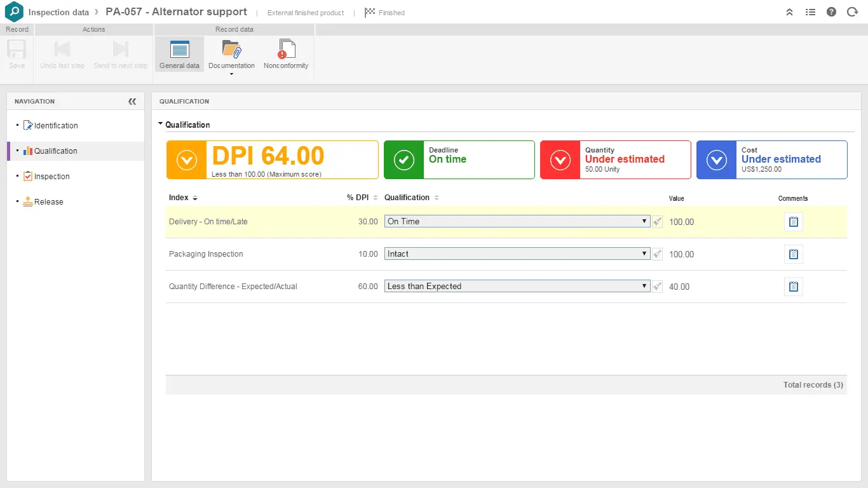Open the Less than Expected dropdown

click(x=517, y=287)
